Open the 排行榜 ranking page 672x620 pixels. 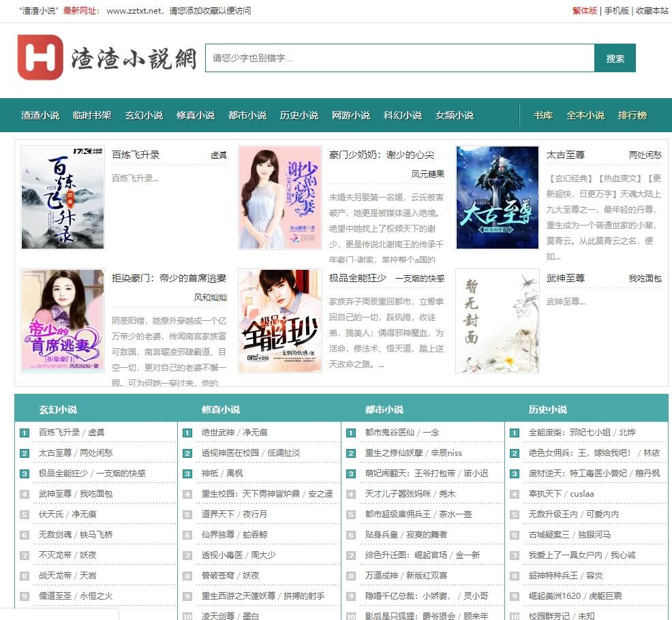point(632,115)
